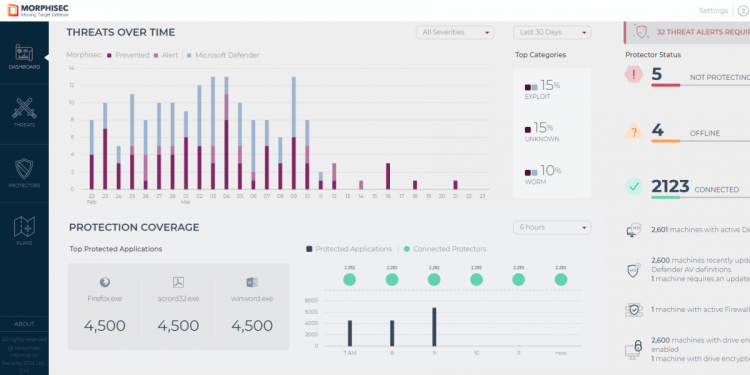Open the All Severities dropdown

click(455, 32)
